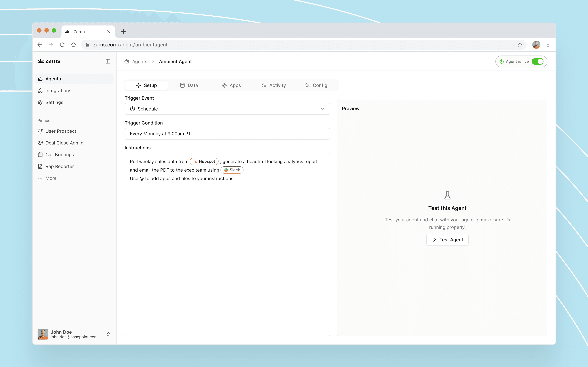
Task: Click the Trigger Condition input field
Action: tap(227, 134)
